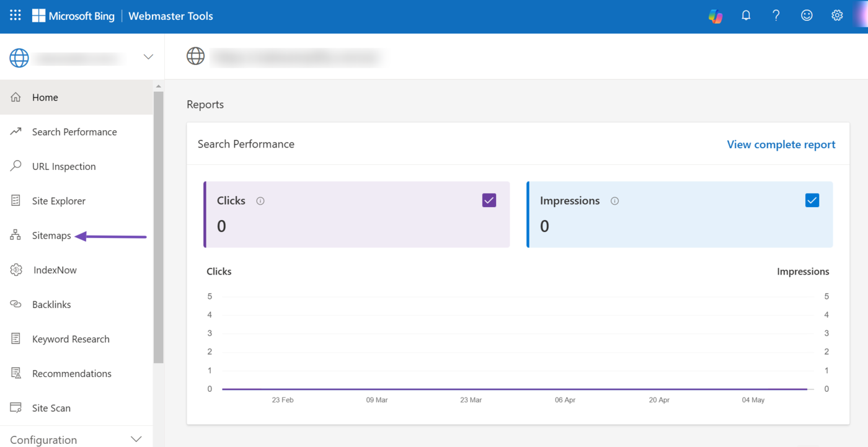Image resolution: width=868 pixels, height=447 pixels.
Task: Open the View complete report link
Action: pyautogui.click(x=781, y=144)
